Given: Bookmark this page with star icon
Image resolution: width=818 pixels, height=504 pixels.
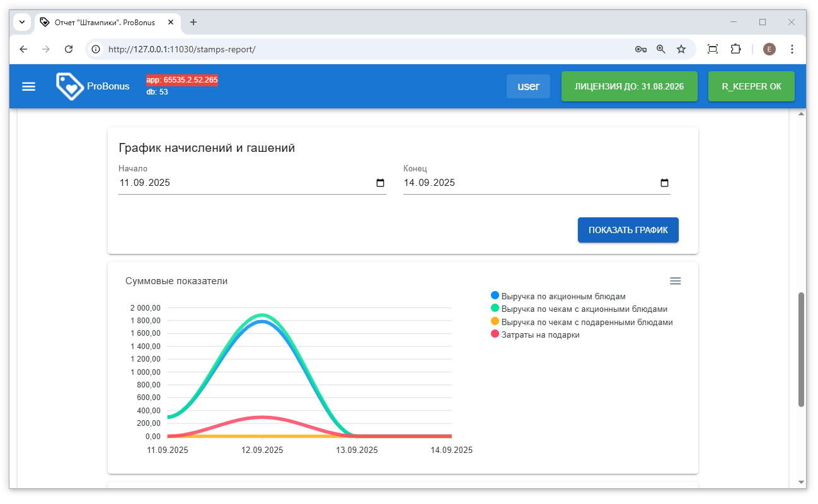Looking at the screenshot, I should click(681, 49).
